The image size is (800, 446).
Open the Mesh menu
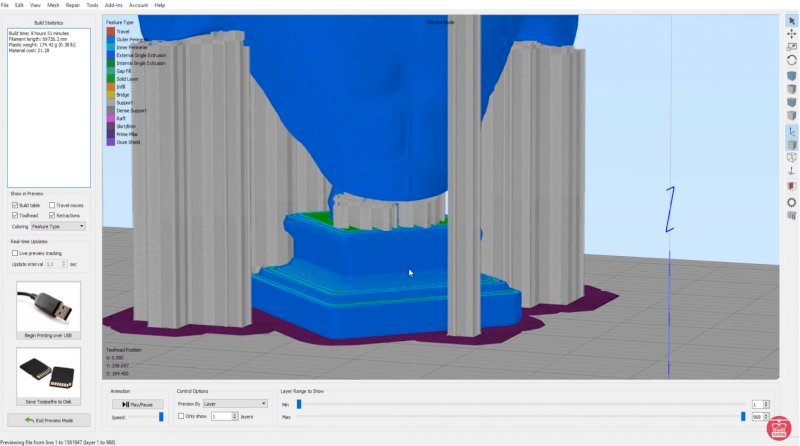(53, 5)
